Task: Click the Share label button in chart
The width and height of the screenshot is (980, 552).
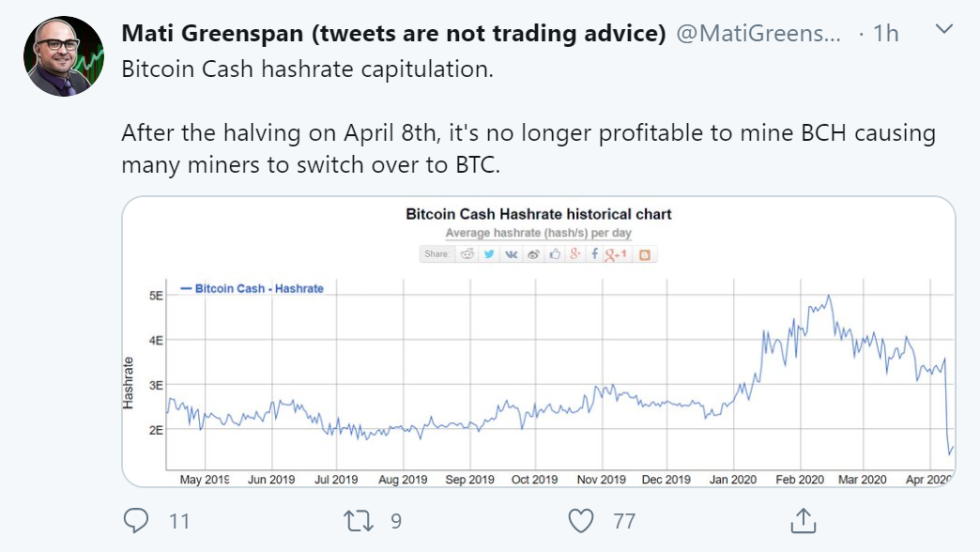Action: [x=436, y=254]
